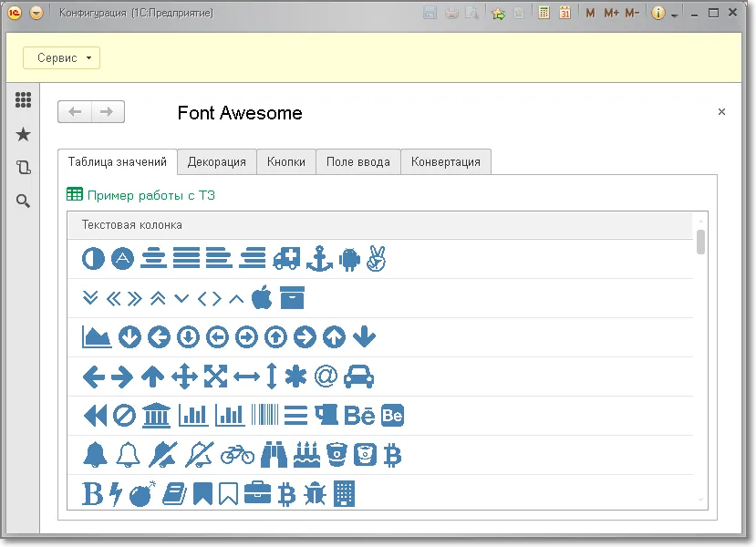Screen dimensions: 756x547
Task: Close the Font Awesome form
Action: click(x=721, y=112)
